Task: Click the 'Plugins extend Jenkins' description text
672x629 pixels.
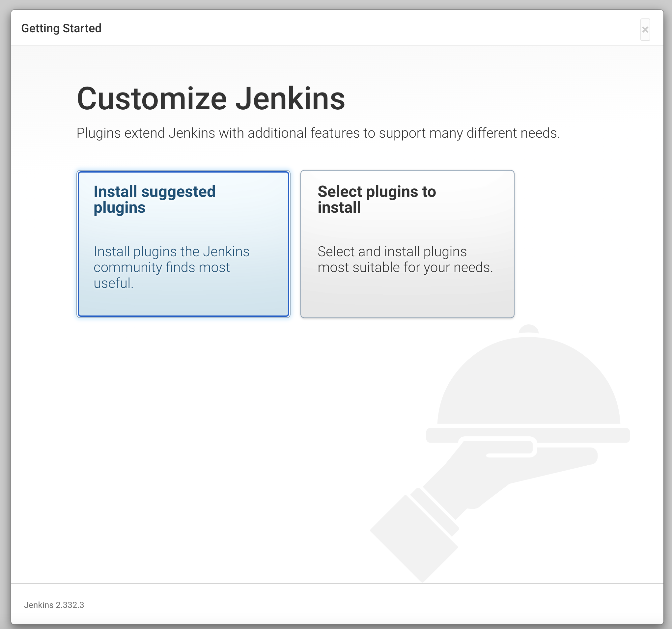Action: (x=318, y=133)
